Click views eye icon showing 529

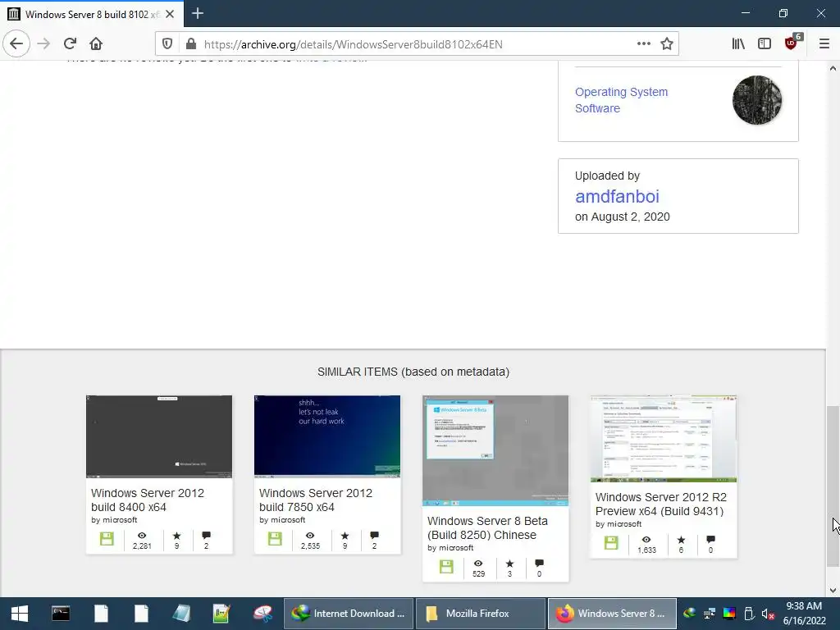478,564
